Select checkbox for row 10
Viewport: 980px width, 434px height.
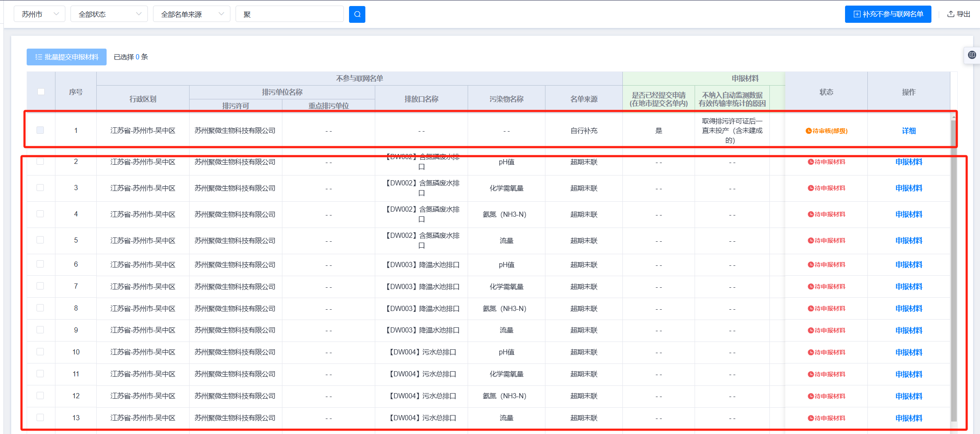tap(40, 352)
